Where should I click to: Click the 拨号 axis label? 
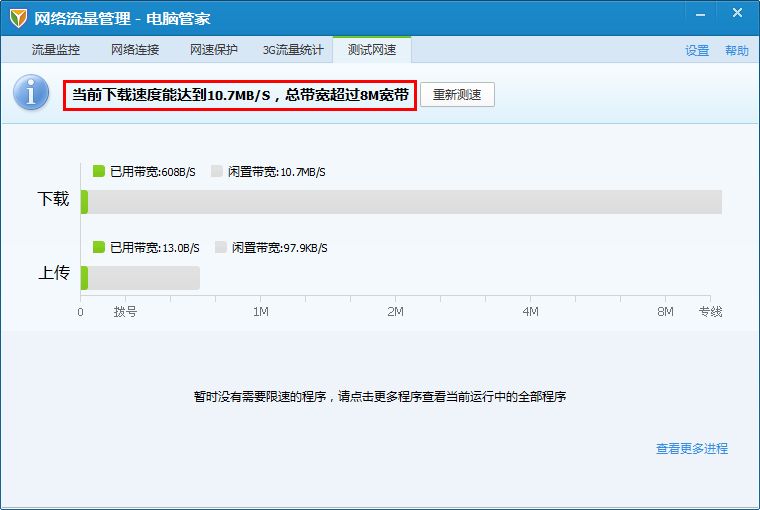tap(125, 312)
